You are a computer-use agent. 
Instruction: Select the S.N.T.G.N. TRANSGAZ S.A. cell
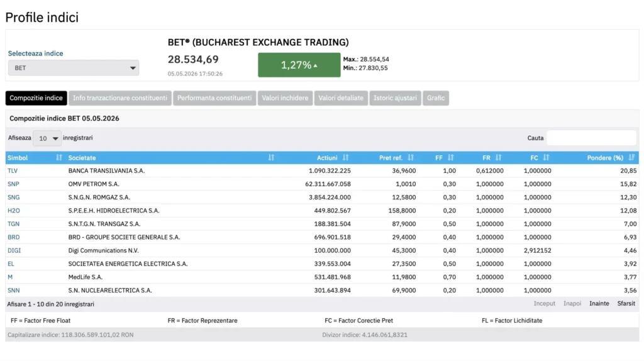pos(104,224)
